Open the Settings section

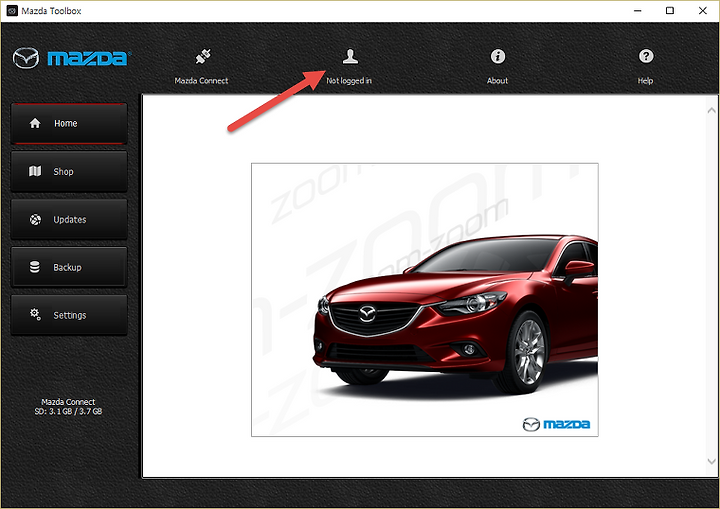[x=69, y=315]
